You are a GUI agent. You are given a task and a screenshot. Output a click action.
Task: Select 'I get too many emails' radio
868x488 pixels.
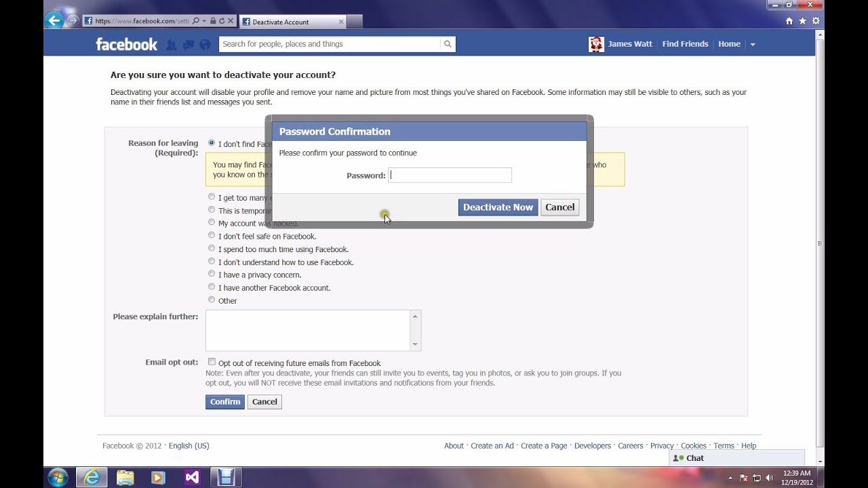tap(212, 197)
